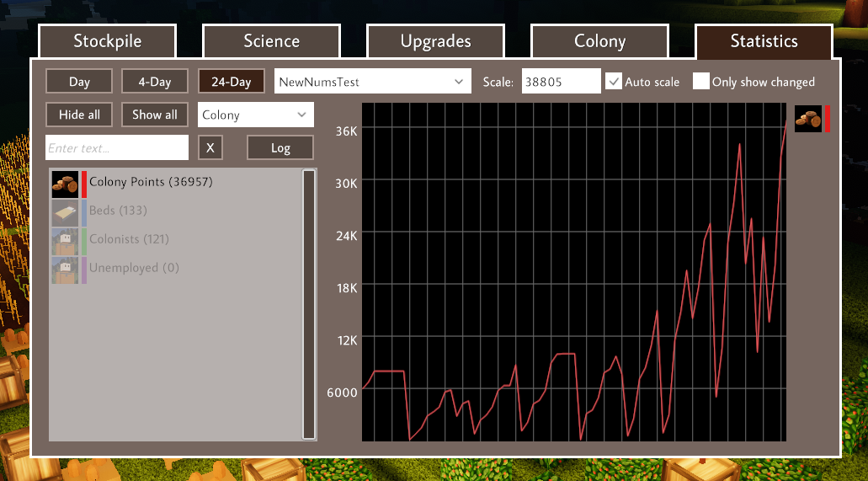Set graph range to Day
This screenshot has width=868, height=481.
coord(79,82)
